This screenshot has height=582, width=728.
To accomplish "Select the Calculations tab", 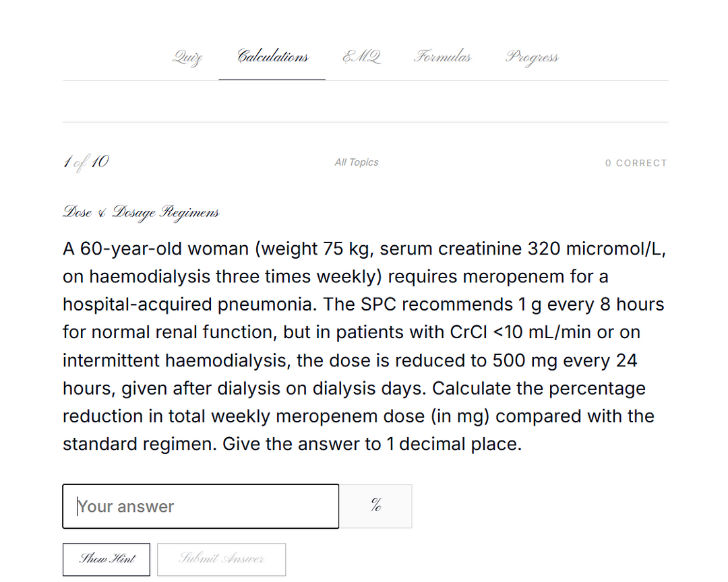I will pos(272,57).
